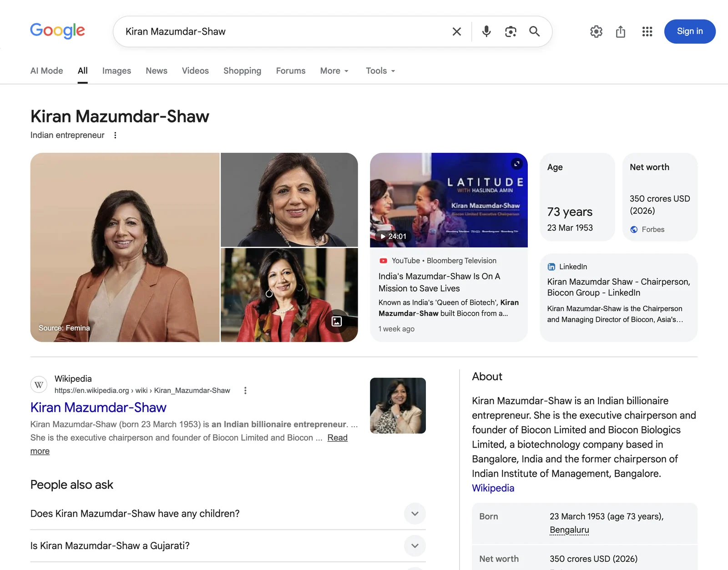Open quick settings gear icon
The height and width of the screenshot is (570, 728).
pos(596,31)
